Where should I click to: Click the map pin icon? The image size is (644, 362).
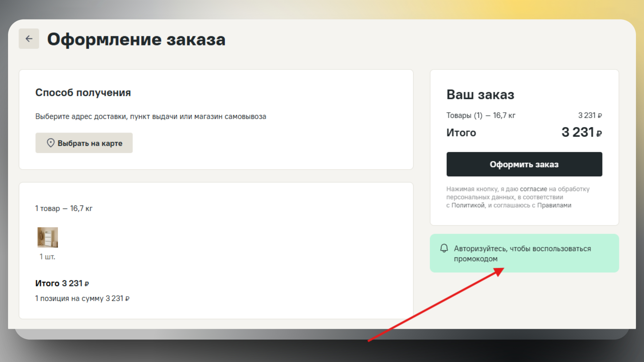click(x=51, y=143)
